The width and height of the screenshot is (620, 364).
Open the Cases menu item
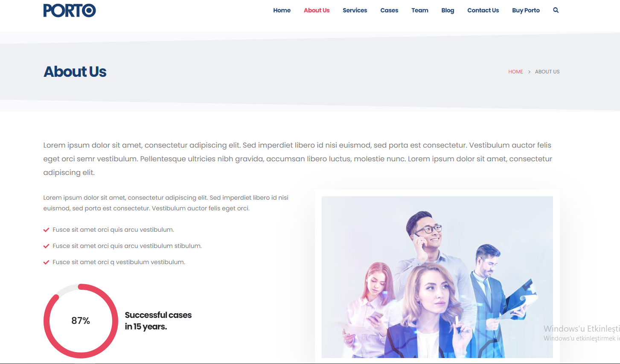pyautogui.click(x=389, y=10)
